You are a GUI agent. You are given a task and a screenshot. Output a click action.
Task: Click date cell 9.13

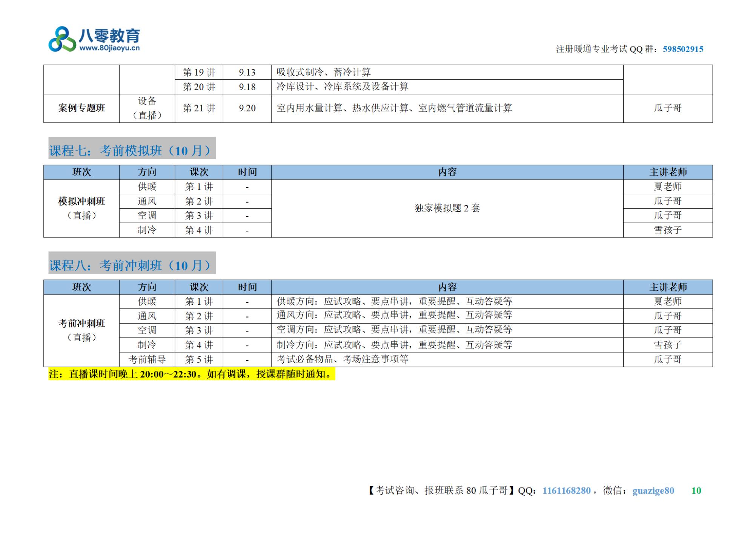[x=247, y=72]
